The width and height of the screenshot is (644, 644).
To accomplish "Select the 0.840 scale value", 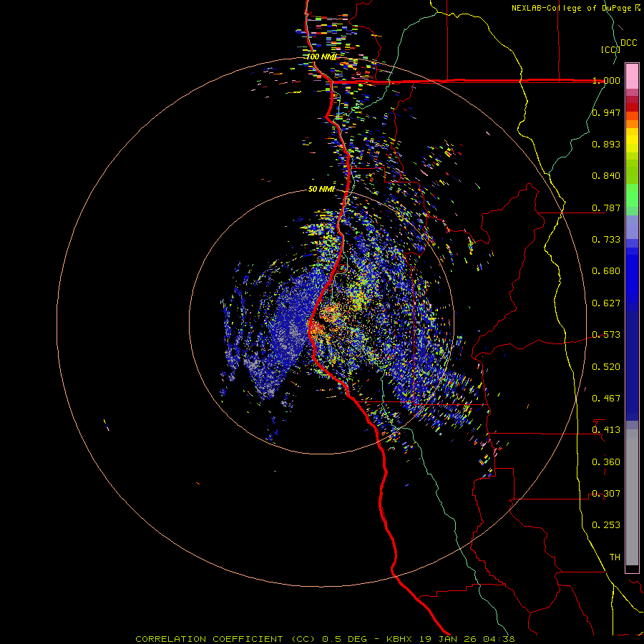I will click(x=606, y=176).
